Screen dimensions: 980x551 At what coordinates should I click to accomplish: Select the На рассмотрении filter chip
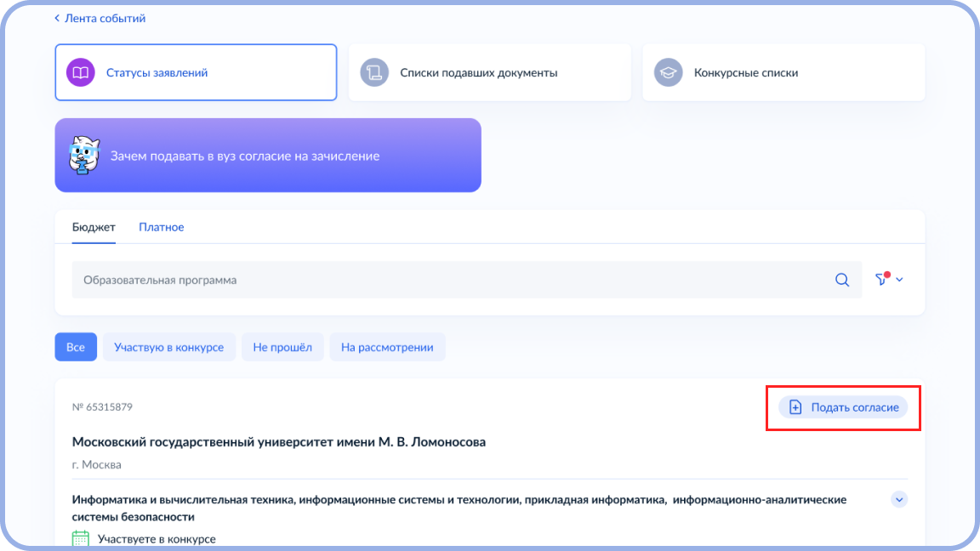pyautogui.click(x=387, y=347)
